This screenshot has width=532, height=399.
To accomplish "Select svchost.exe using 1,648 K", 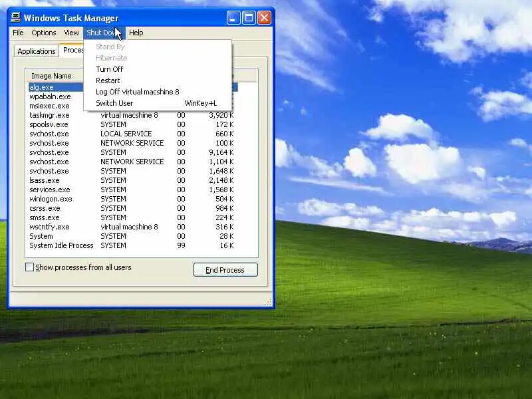I will 131,171.
